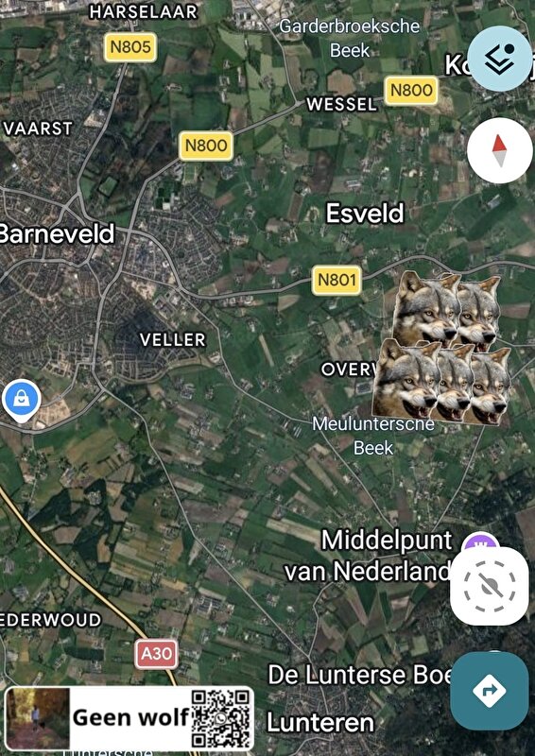Image resolution: width=535 pixels, height=756 pixels.
Task: Click the Geen wolf label text
Action: (x=130, y=718)
